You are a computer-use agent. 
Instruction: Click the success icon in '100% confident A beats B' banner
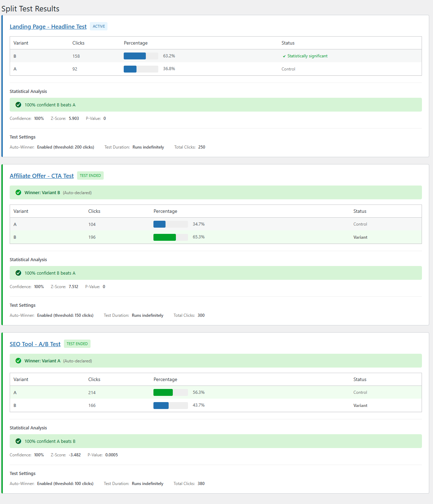pos(18,441)
